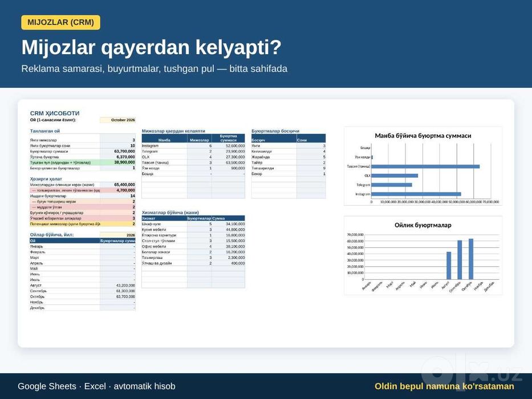The image size is (532, 399).
Task: Select 63,700,000 in the Октябрь row
Action: click(125, 296)
